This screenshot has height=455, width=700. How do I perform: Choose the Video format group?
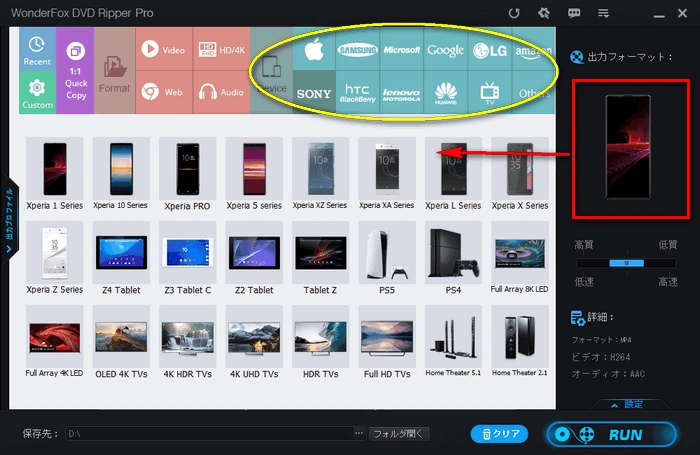point(164,49)
